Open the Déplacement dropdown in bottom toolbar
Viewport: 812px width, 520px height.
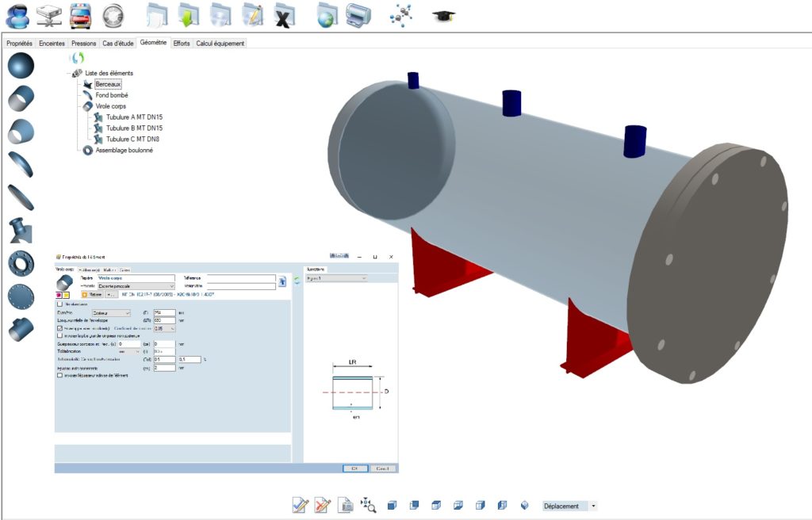coord(593,506)
